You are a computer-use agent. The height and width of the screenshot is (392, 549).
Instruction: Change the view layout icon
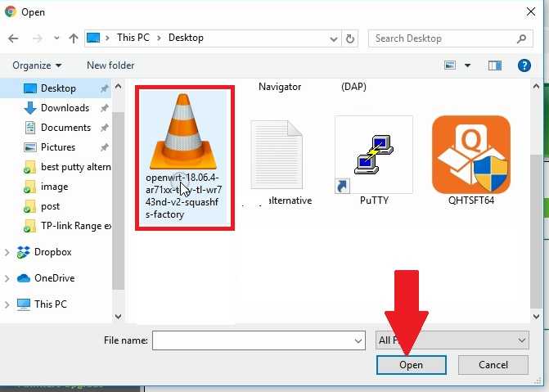(450, 65)
